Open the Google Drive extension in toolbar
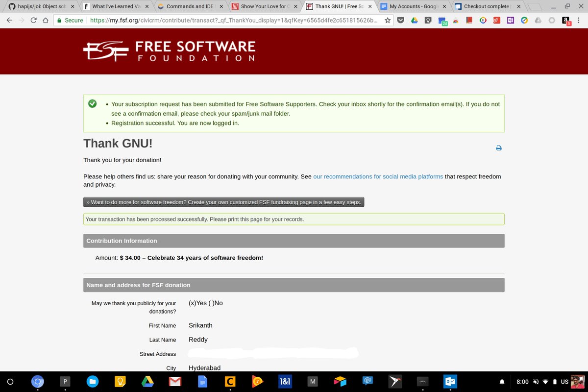Viewport: 588px width, 392px height. 414,21
